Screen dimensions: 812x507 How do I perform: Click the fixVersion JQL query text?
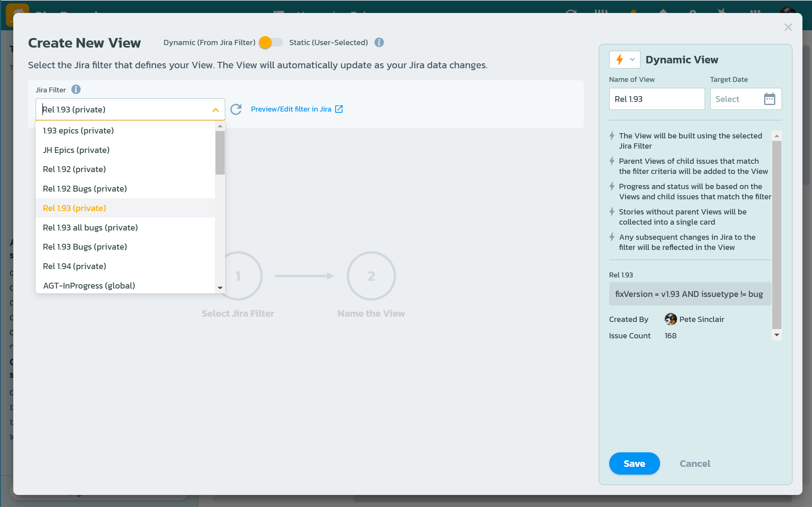[x=689, y=294]
